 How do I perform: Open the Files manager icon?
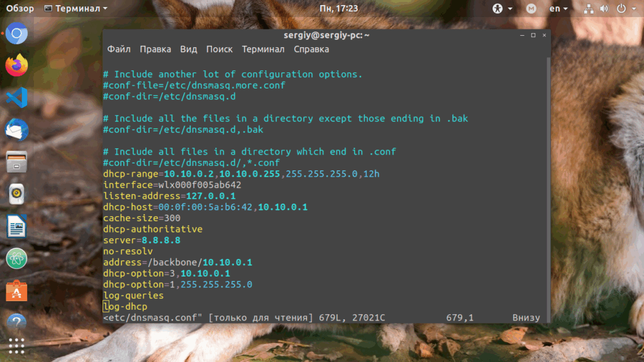(16, 162)
